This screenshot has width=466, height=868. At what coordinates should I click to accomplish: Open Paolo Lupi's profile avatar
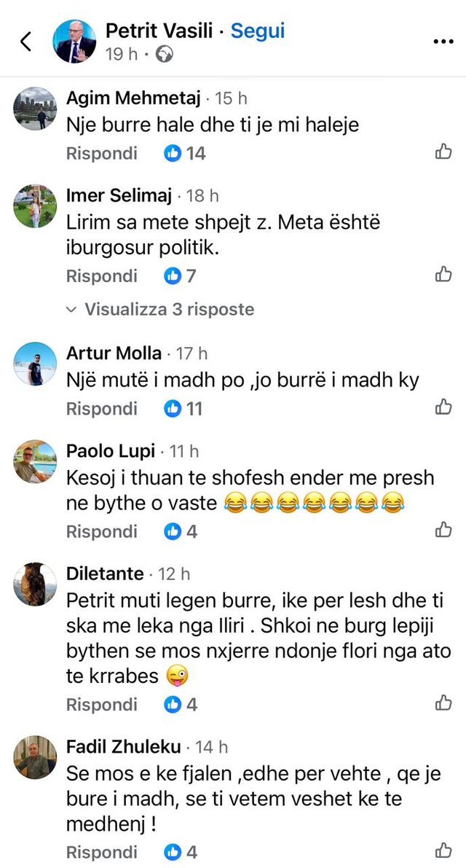pyautogui.click(x=35, y=462)
